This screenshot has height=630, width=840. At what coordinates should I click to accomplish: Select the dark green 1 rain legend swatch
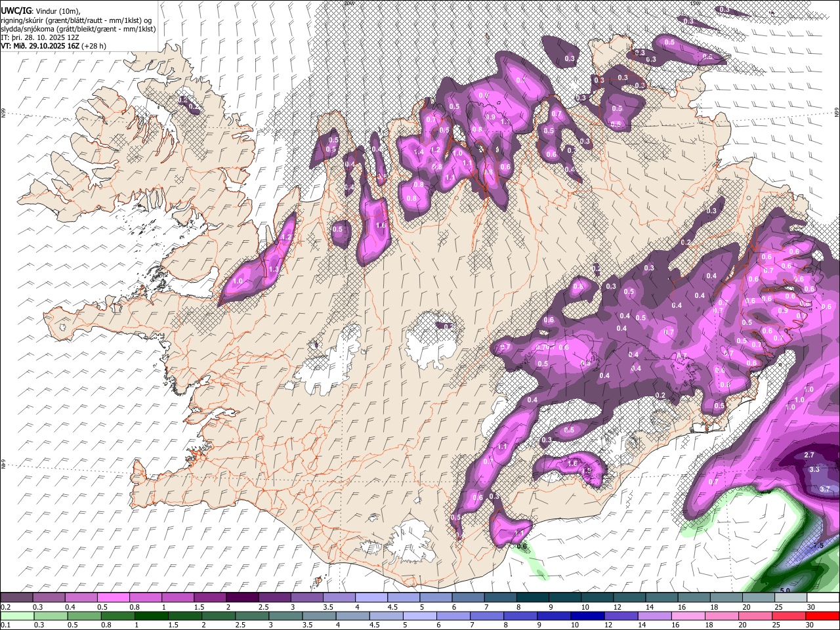tap(151, 616)
